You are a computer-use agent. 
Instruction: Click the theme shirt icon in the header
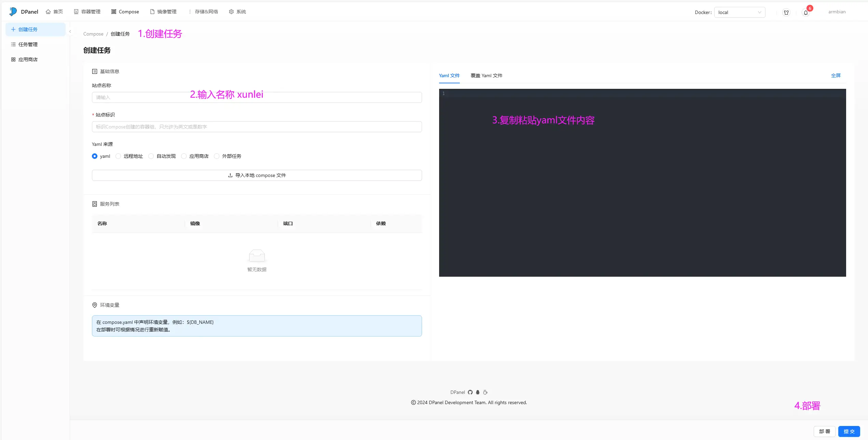(x=786, y=12)
